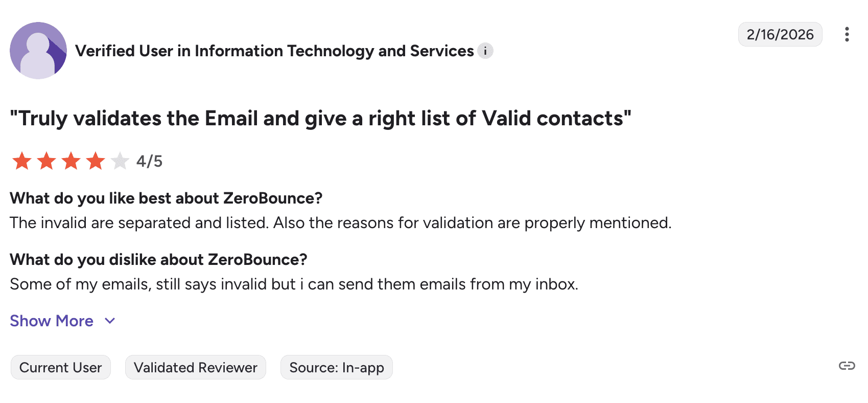
Task: Click the 4/5 rating score text
Action: coord(149,162)
